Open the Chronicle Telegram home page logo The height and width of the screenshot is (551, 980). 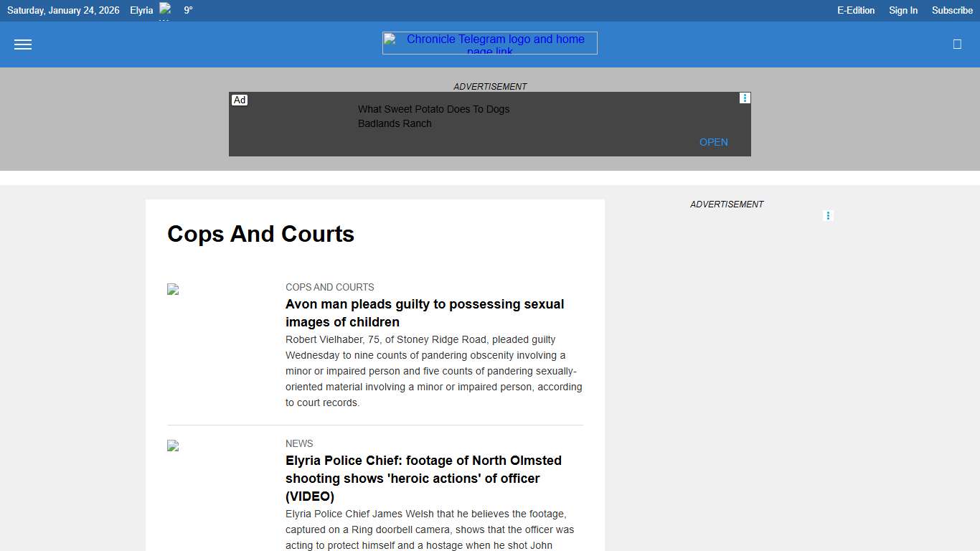click(x=489, y=43)
